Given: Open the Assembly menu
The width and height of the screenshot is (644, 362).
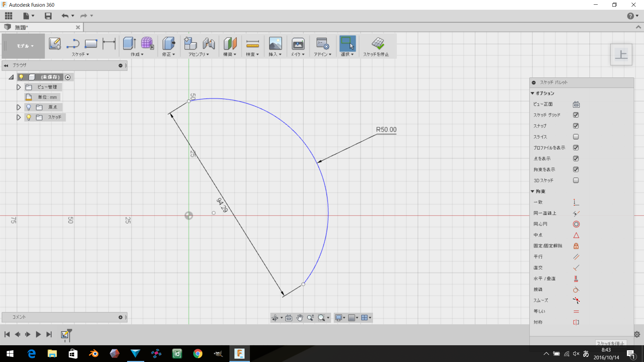Looking at the screenshot, I should tap(199, 54).
